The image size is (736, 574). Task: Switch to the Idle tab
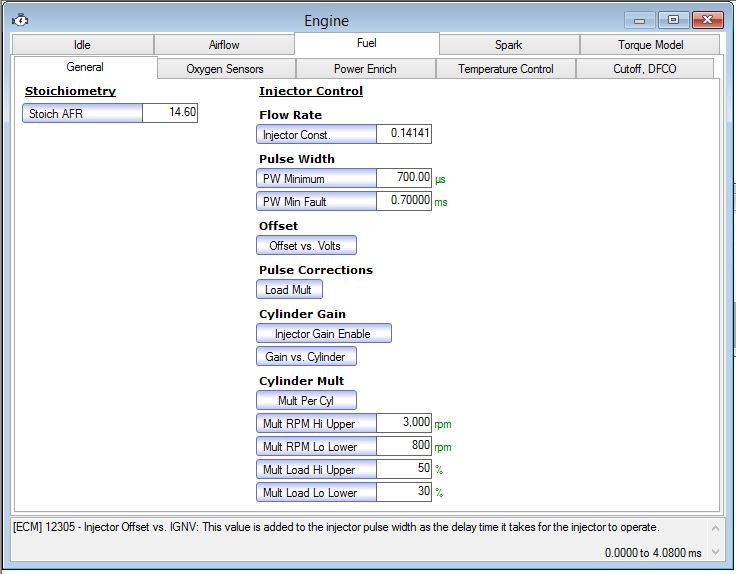click(x=83, y=45)
